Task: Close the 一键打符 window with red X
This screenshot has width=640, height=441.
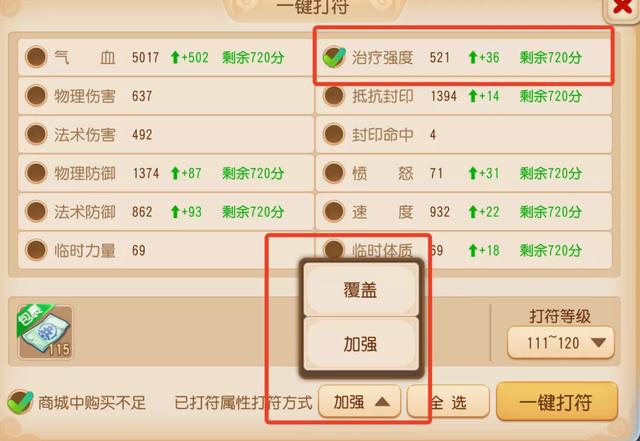Action: (622, 7)
